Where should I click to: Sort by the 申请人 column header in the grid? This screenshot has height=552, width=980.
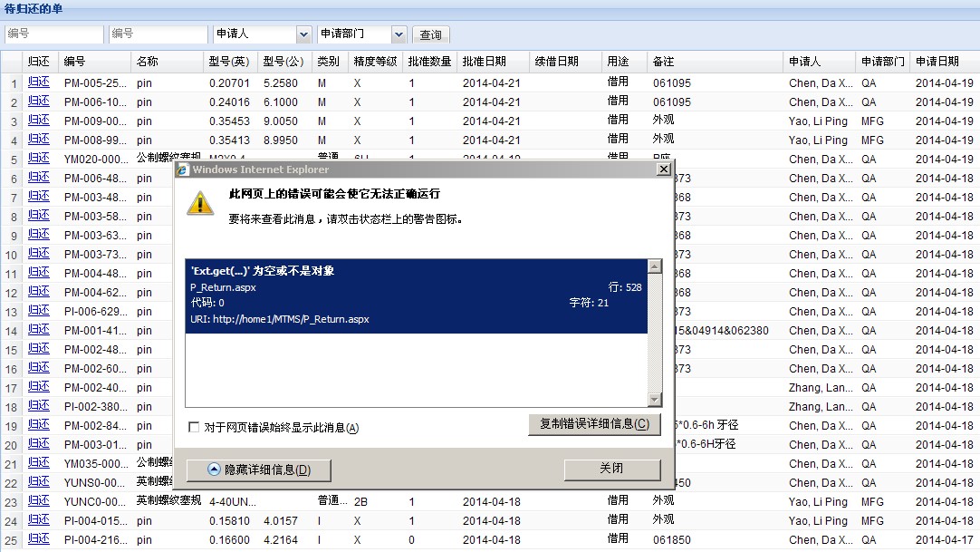[820, 62]
